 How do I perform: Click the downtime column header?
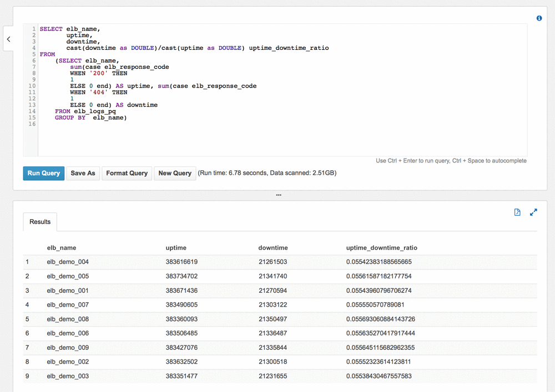pyautogui.click(x=273, y=248)
